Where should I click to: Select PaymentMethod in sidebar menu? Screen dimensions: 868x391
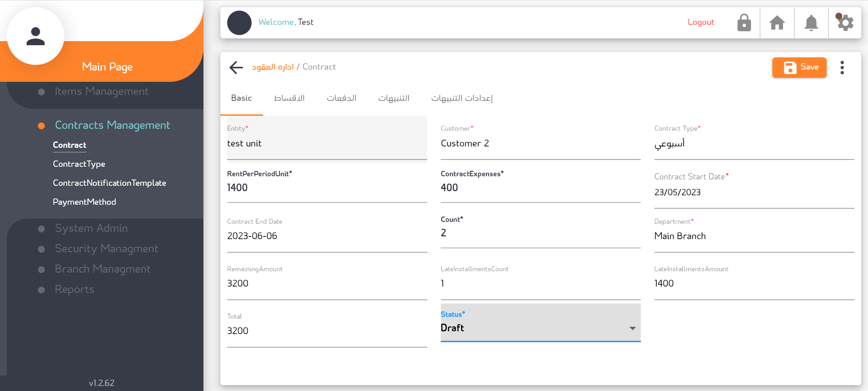(x=84, y=202)
